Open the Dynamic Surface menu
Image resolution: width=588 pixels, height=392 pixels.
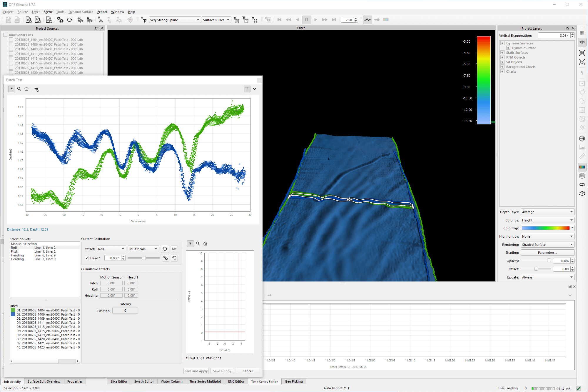(81, 12)
